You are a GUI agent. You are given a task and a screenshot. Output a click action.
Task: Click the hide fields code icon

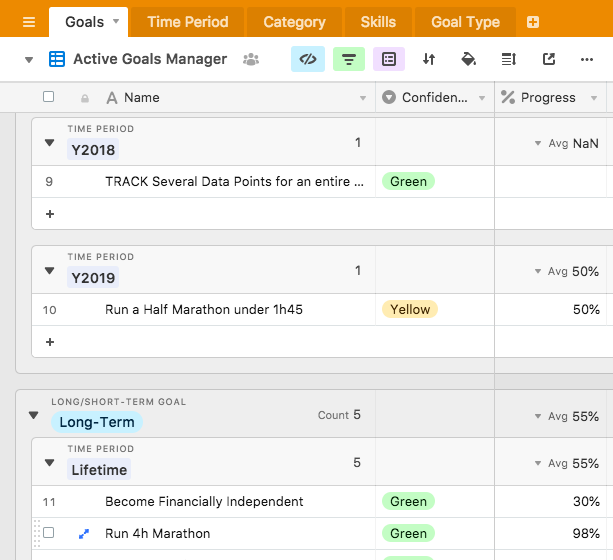click(x=308, y=59)
